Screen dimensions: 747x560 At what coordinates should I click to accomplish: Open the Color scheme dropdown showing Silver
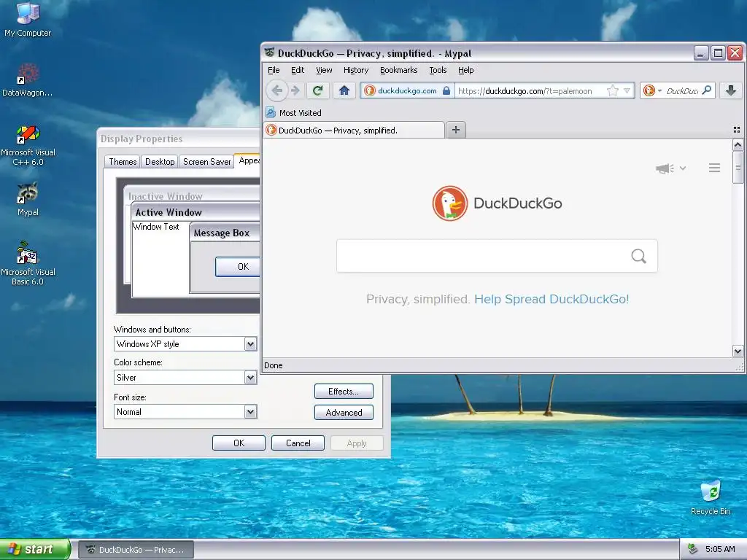pos(251,378)
